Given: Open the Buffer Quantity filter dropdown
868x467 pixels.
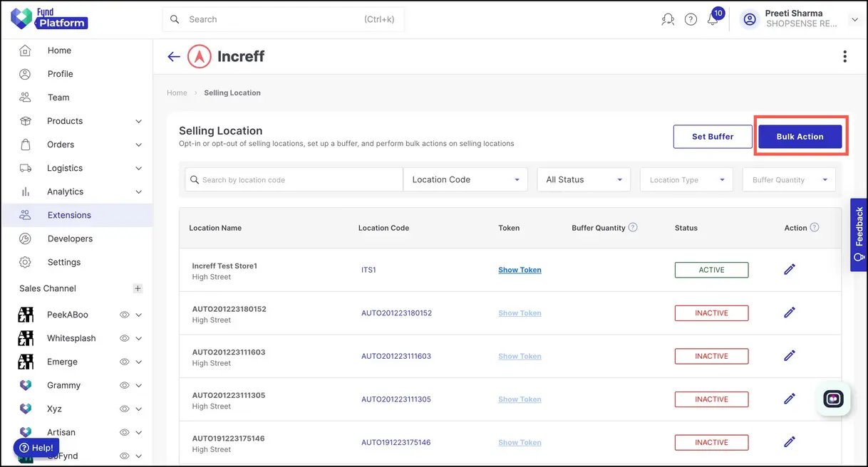Looking at the screenshot, I should point(789,179).
